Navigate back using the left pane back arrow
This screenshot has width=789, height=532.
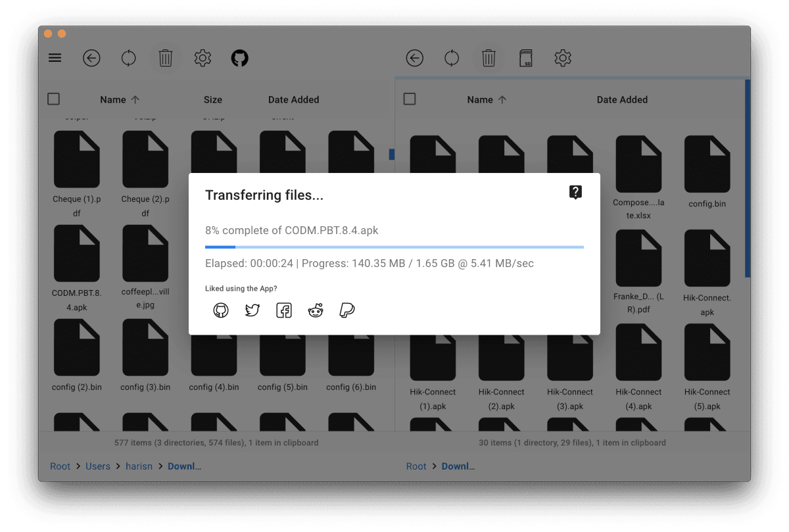coord(91,58)
